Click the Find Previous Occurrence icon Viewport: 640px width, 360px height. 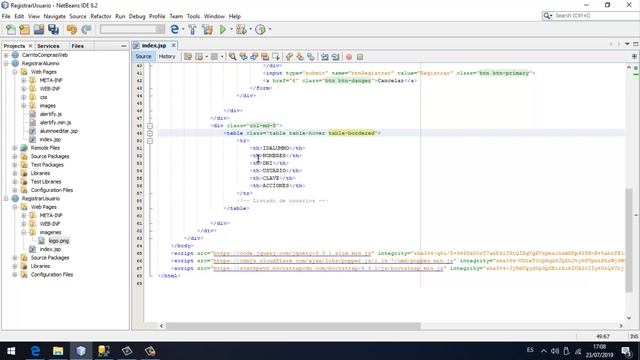click(x=243, y=57)
